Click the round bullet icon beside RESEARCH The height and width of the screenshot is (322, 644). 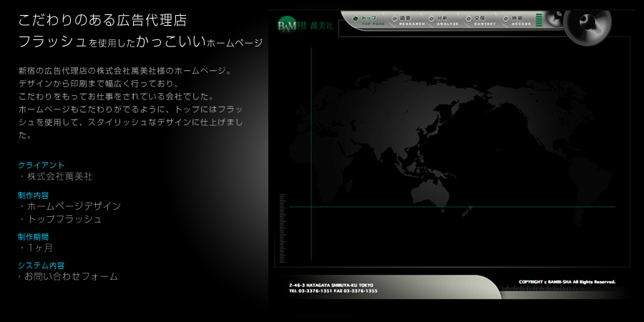[x=393, y=17]
